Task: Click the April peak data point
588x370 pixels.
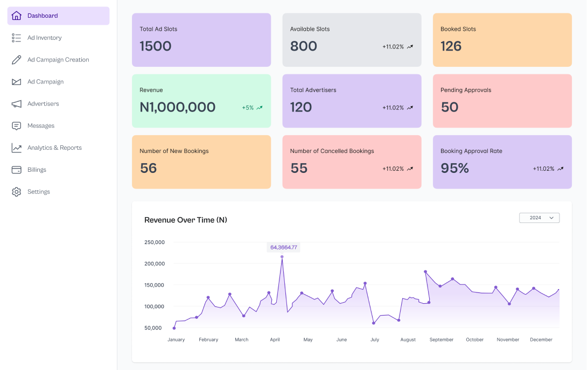Action: 282,257
